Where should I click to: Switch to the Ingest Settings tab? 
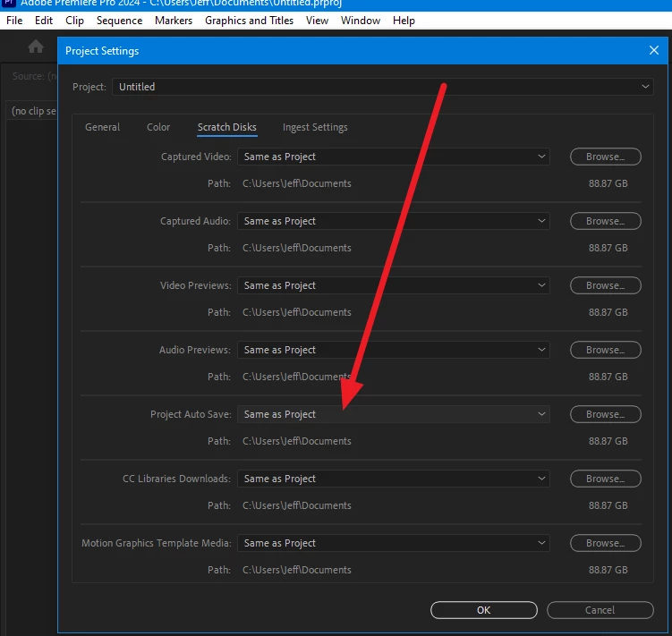coord(315,127)
